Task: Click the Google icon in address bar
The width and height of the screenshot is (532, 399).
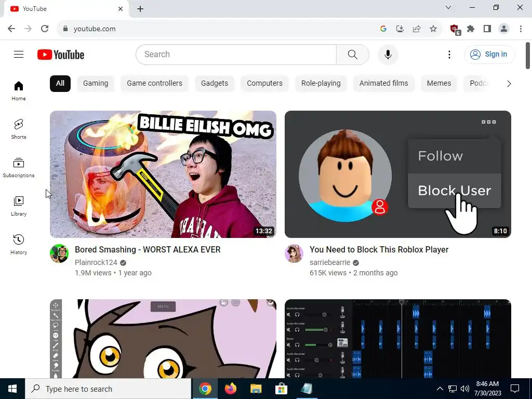Action: click(x=383, y=29)
